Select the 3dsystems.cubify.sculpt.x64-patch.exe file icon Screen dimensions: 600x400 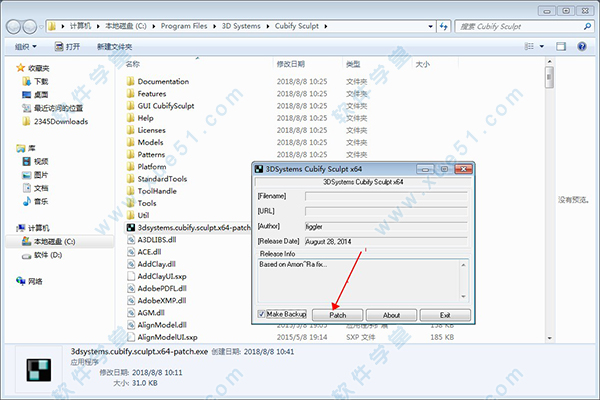click(x=130, y=227)
